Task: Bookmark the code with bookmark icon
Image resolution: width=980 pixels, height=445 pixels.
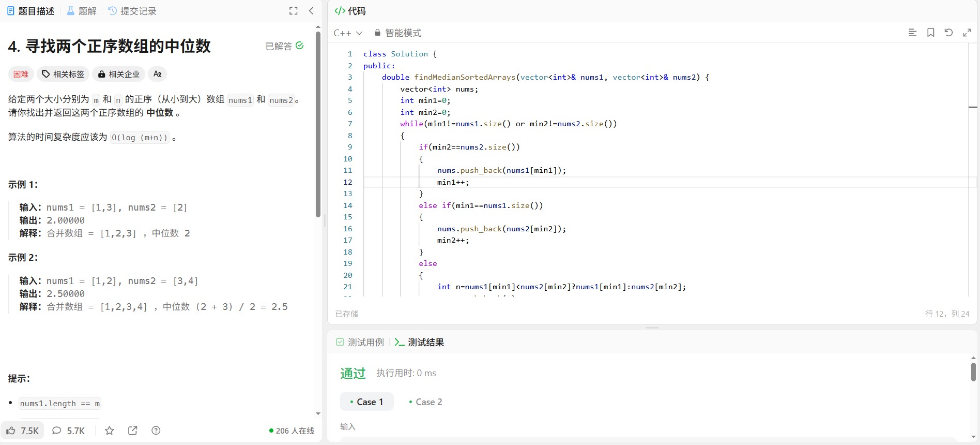Action: (x=930, y=33)
